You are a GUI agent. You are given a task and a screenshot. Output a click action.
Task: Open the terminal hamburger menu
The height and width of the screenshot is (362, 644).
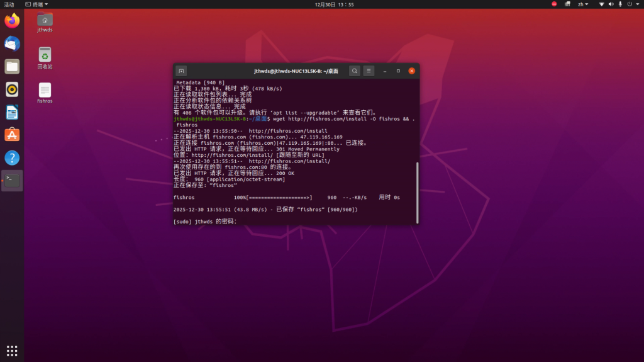click(369, 71)
